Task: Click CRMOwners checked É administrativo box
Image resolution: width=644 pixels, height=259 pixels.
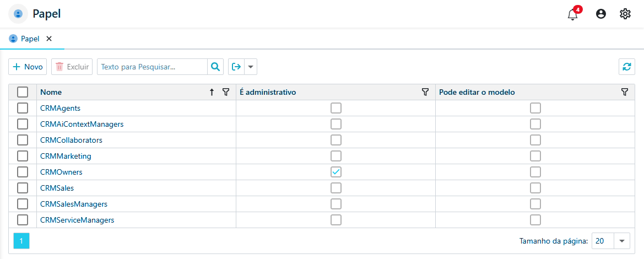Action: (336, 172)
